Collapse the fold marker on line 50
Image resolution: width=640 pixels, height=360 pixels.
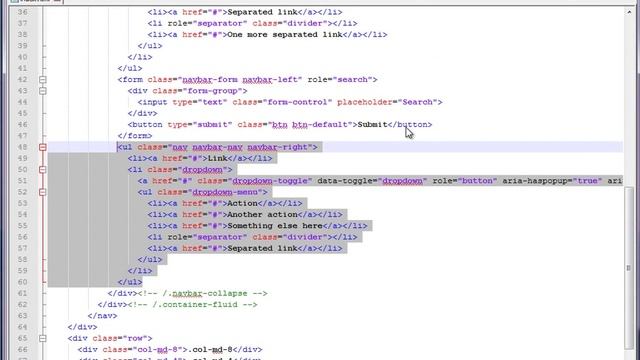[42, 170]
